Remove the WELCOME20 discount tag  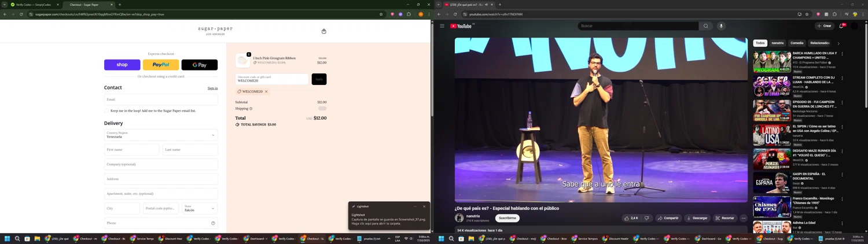point(266,91)
